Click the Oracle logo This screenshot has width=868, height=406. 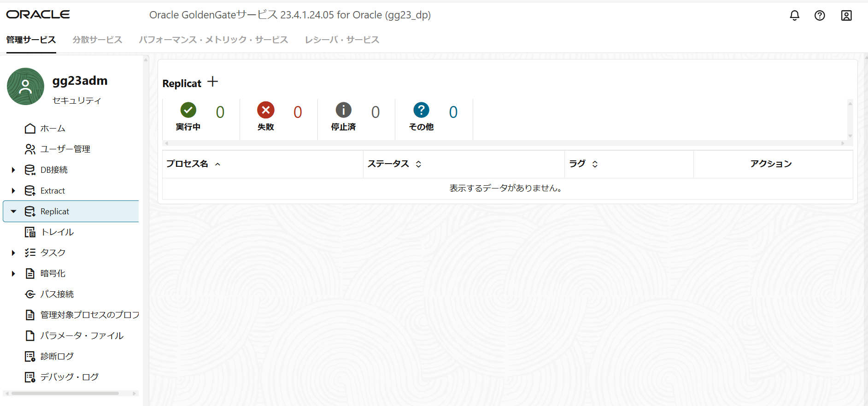pos(38,15)
